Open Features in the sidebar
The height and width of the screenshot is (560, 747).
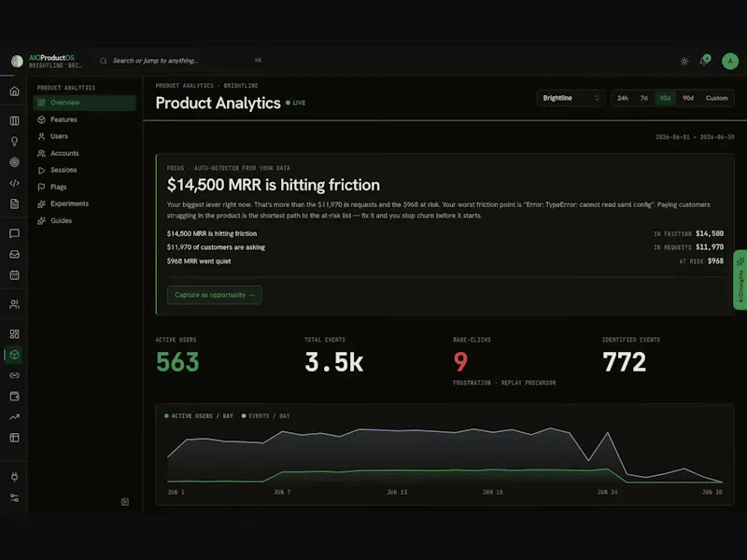85,119
